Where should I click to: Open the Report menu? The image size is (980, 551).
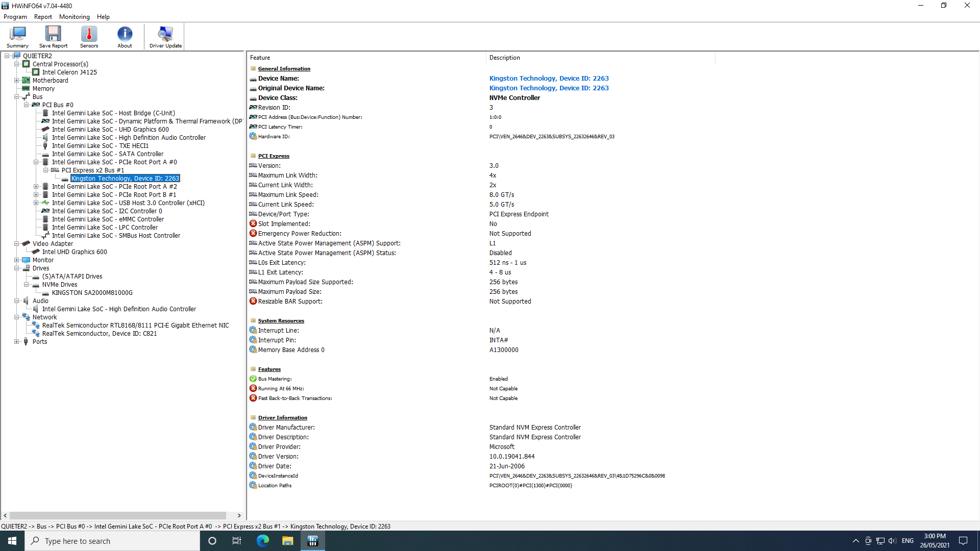point(43,17)
